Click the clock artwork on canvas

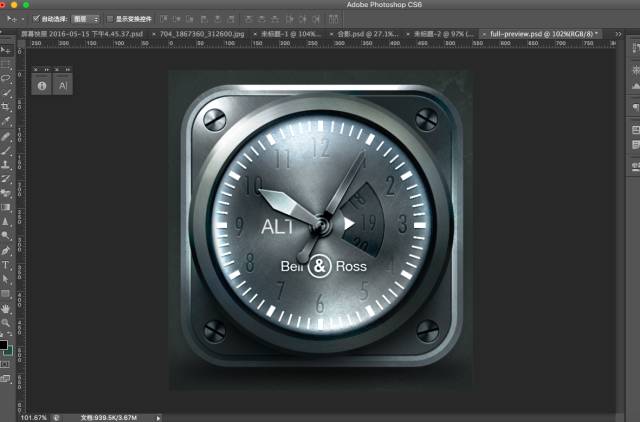321,226
